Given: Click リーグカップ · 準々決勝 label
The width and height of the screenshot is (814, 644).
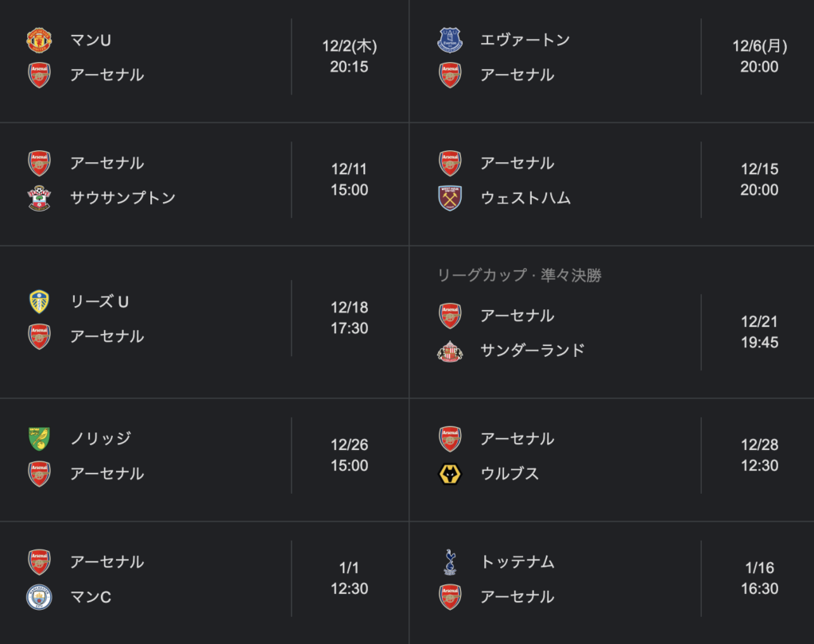Looking at the screenshot, I should coord(519,275).
